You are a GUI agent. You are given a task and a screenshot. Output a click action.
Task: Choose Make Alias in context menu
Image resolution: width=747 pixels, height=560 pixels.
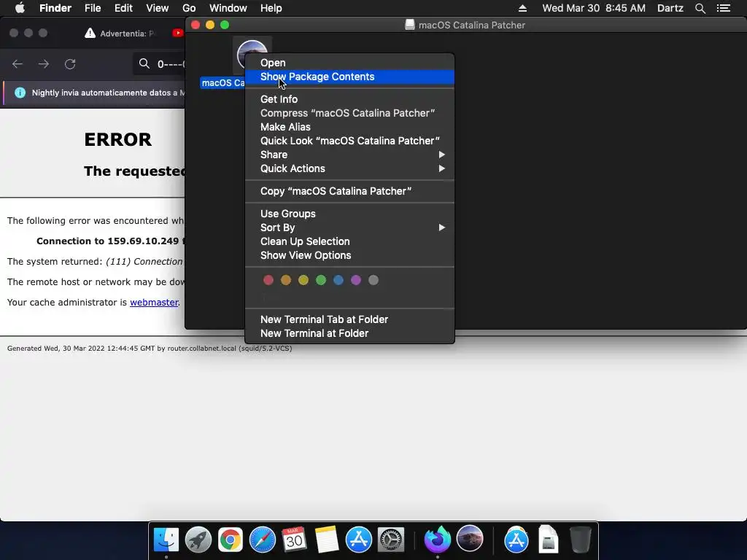(x=349, y=127)
